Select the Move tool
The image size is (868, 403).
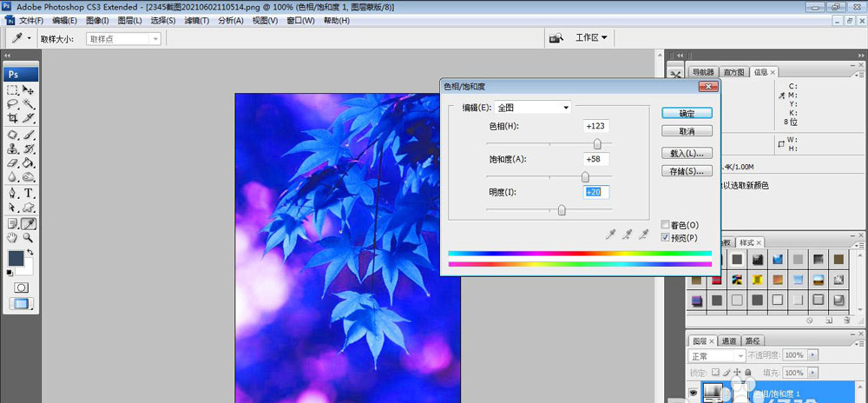pos(29,89)
